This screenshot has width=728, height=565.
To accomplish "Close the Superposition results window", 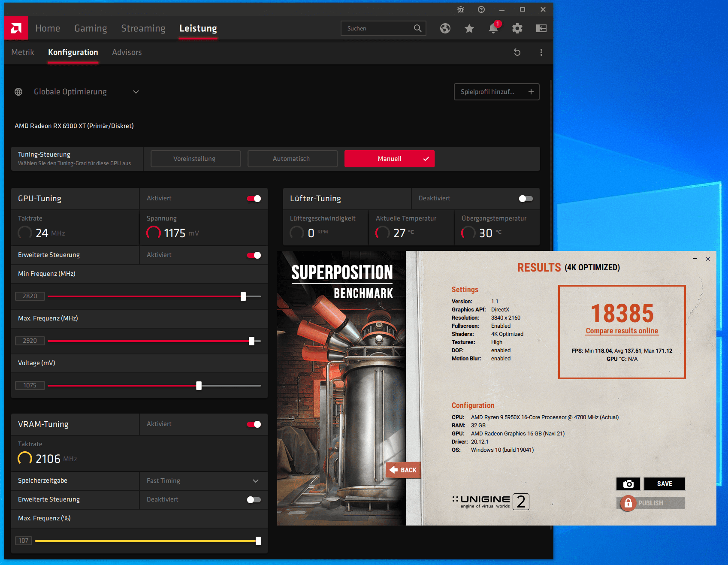I will point(708,259).
